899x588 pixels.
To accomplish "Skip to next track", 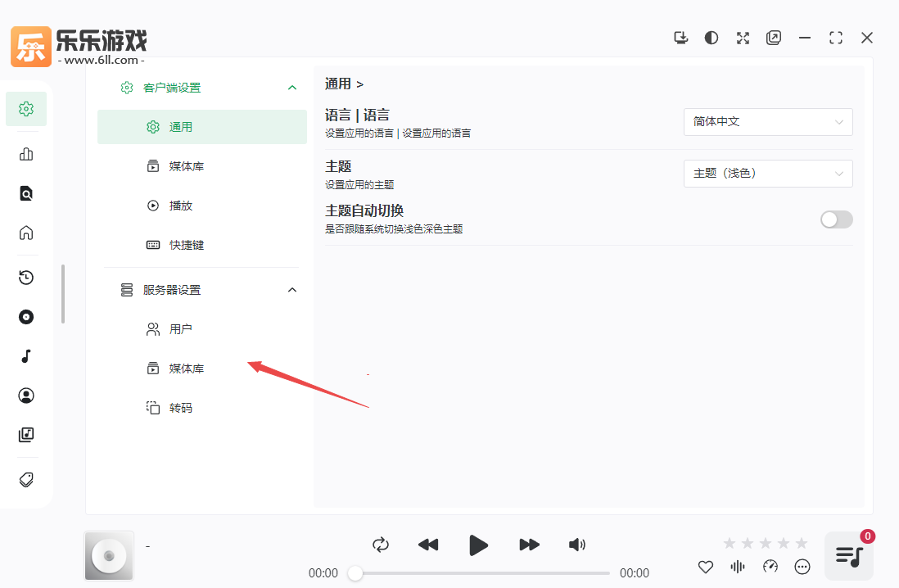I will 529,545.
